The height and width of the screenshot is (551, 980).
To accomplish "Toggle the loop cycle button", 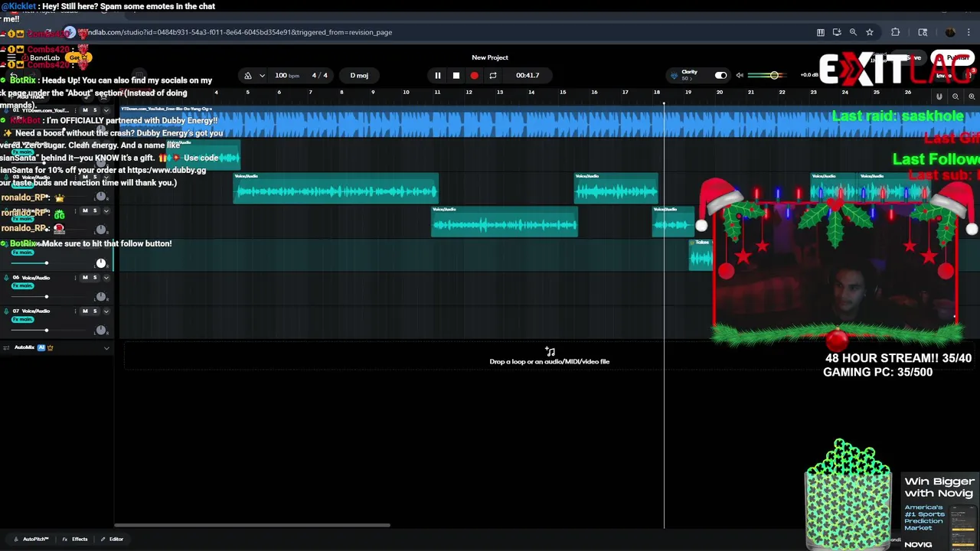I will click(492, 75).
